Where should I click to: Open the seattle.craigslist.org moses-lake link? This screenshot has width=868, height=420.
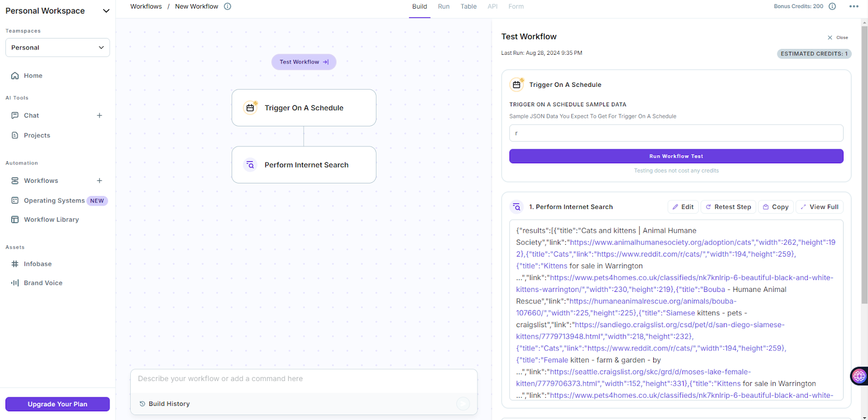click(x=634, y=378)
